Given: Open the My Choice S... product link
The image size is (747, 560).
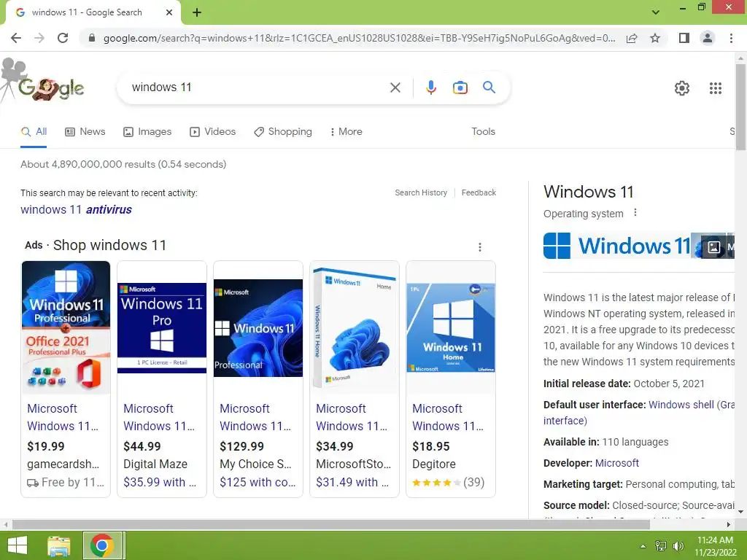Looking at the screenshot, I should click(255, 417).
